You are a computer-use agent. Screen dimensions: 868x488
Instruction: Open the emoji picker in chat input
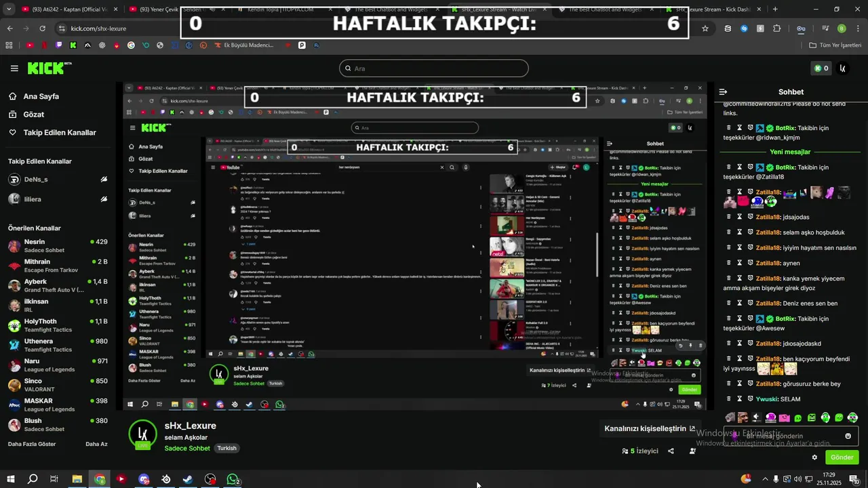coord(848,436)
